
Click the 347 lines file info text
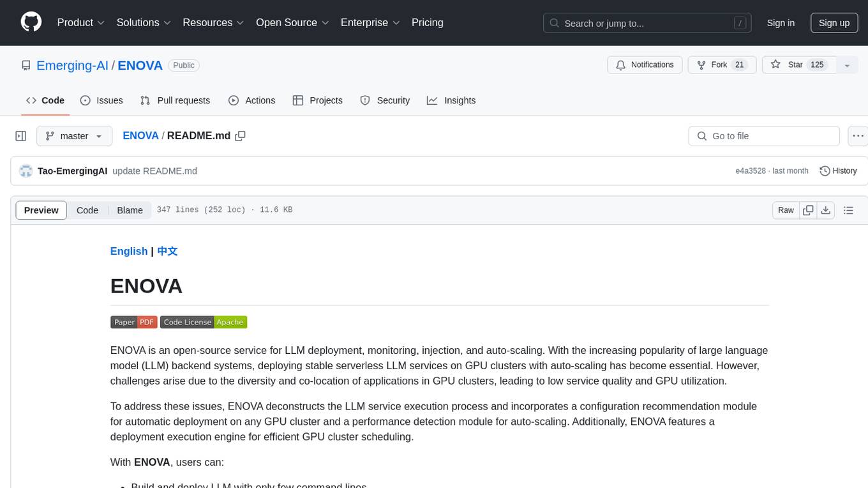(225, 210)
